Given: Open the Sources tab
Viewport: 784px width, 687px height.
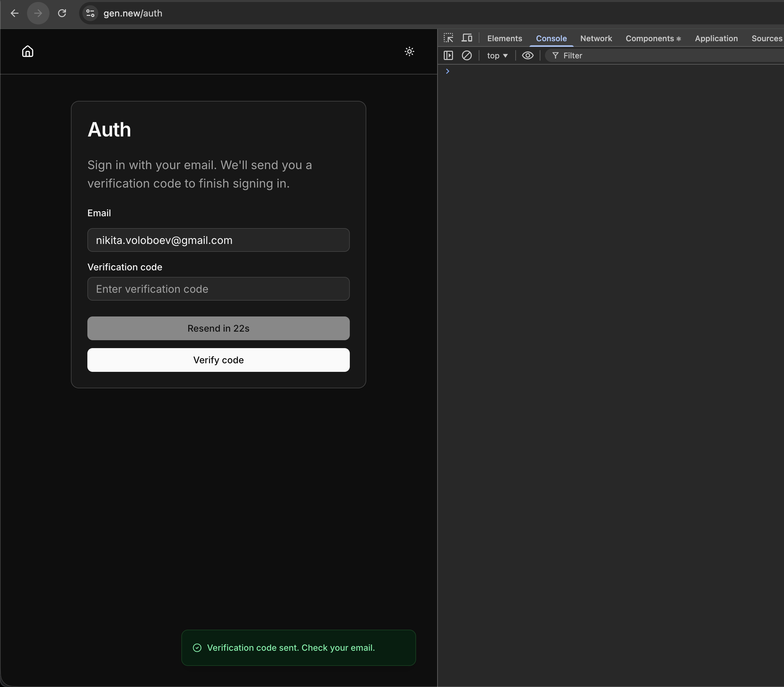Looking at the screenshot, I should pyautogui.click(x=767, y=38).
